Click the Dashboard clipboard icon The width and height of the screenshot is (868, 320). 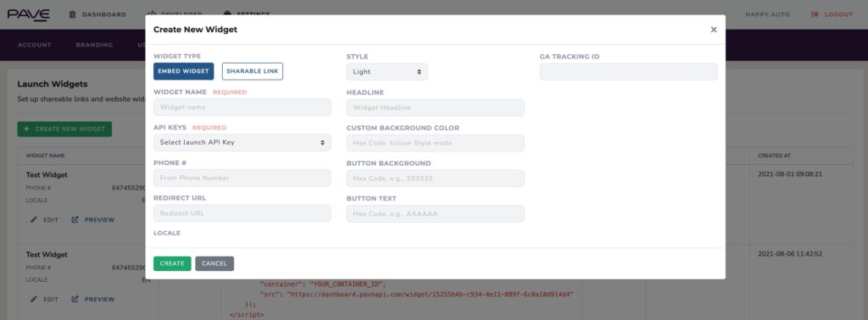pyautogui.click(x=73, y=14)
